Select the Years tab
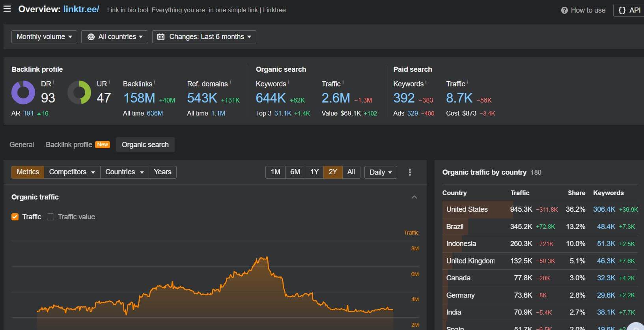The height and width of the screenshot is (330, 644). [x=162, y=172]
